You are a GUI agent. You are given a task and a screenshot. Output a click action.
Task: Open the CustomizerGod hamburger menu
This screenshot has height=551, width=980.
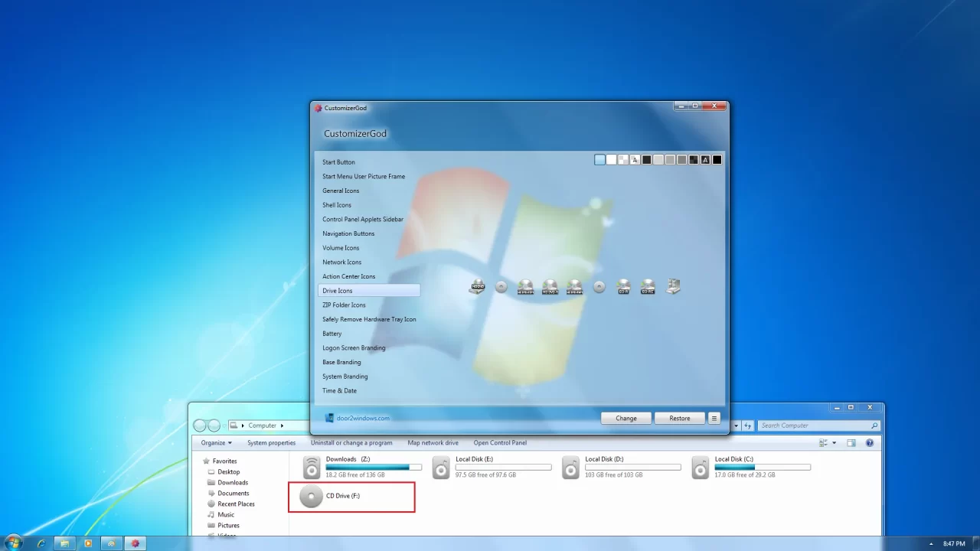[714, 419]
